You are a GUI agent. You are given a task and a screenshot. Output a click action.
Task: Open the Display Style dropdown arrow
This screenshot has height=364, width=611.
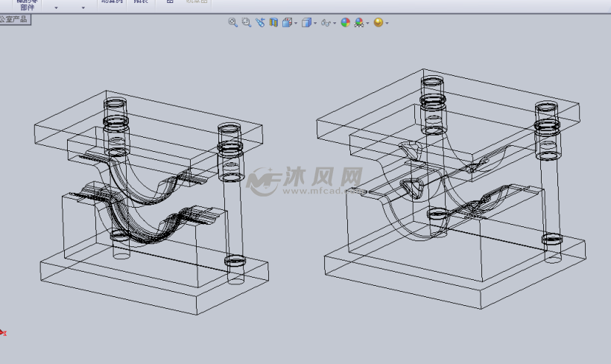click(x=315, y=23)
